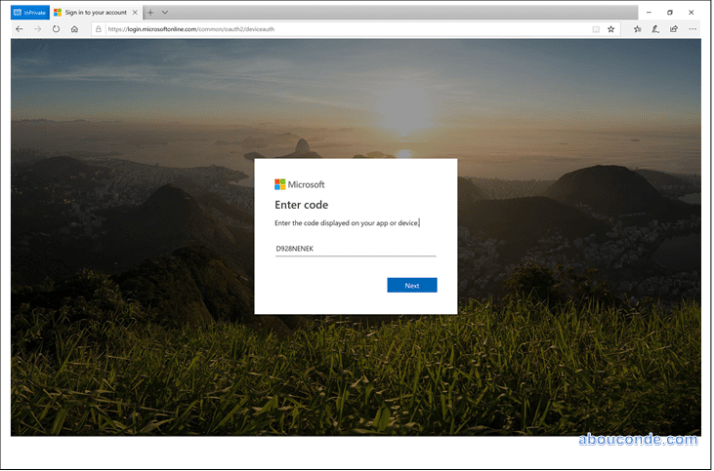
Task: Expand the tab preview chevron
Action: (x=165, y=12)
